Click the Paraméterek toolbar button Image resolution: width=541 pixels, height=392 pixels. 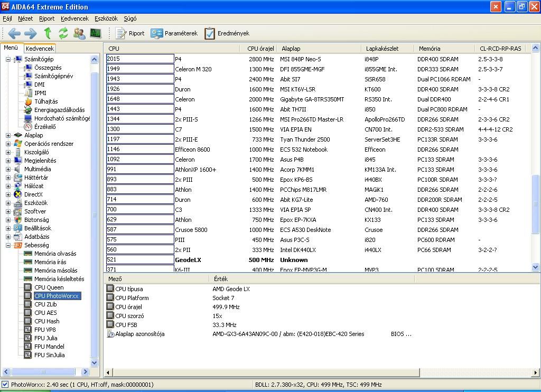(x=174, y=33)
